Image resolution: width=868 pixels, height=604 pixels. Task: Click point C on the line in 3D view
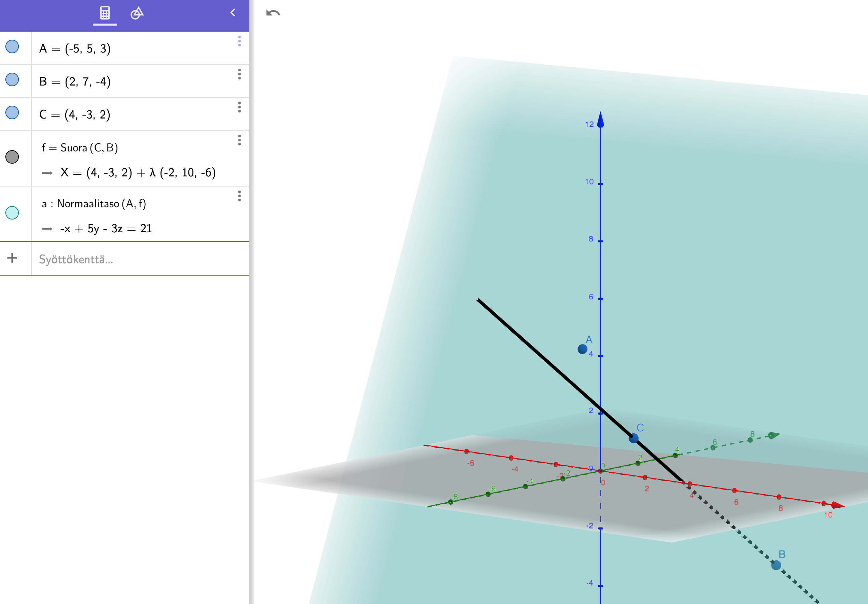(633, 438)
